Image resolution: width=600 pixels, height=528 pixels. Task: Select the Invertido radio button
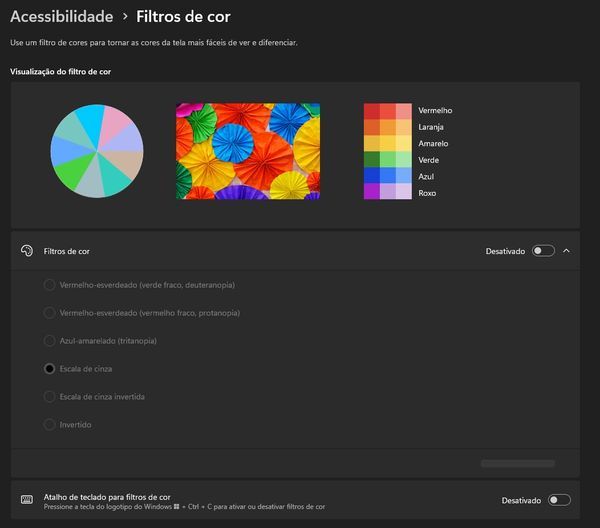pos(50,425)
